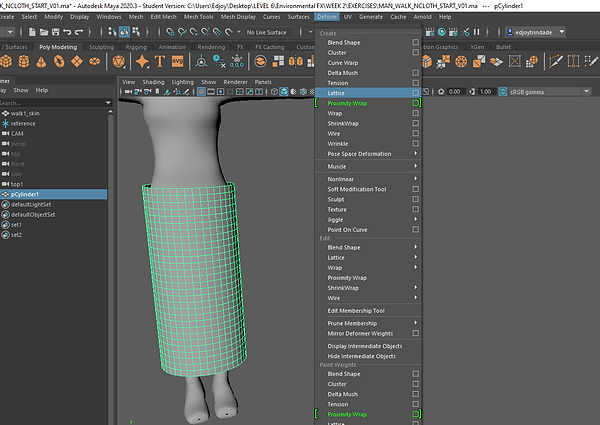Click the New Scene file icon
The width and height of the screenshot is (600, 425).
tap(32, 32)
